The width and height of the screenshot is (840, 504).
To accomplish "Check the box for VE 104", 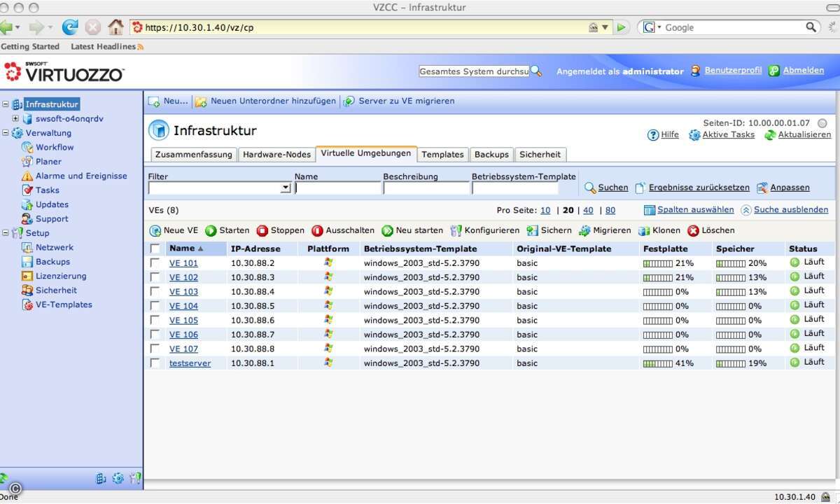I will click(x=155, y=306).
